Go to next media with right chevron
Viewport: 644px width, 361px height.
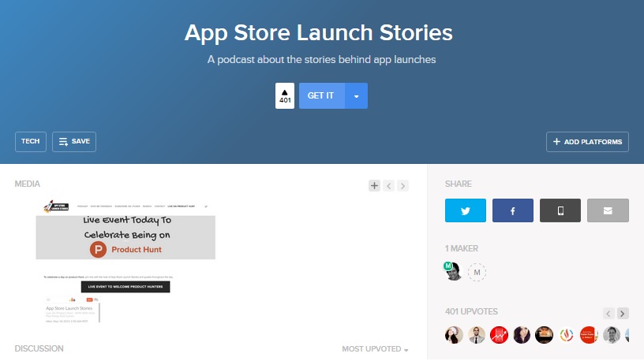pos(403,185)
